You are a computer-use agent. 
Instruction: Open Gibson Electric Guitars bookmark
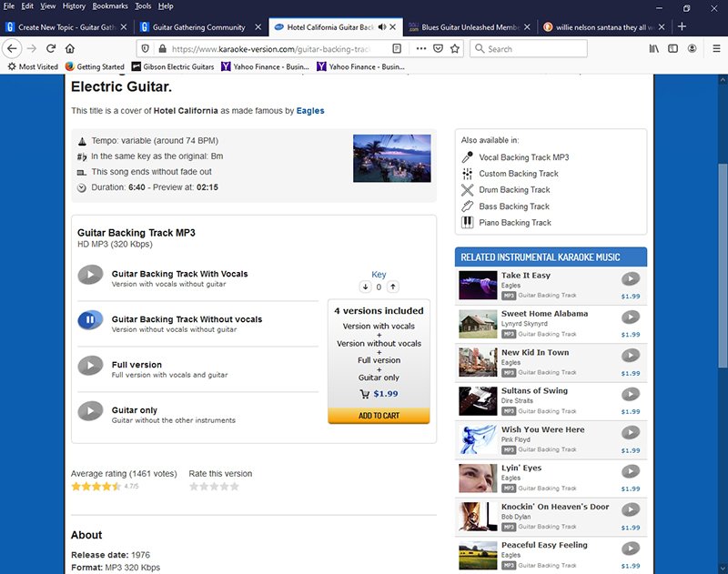pos(173,66)
